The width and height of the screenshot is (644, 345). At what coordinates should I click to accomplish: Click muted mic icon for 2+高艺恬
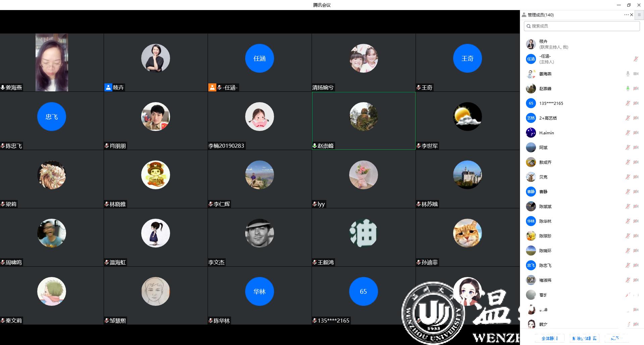click(628, 118)
